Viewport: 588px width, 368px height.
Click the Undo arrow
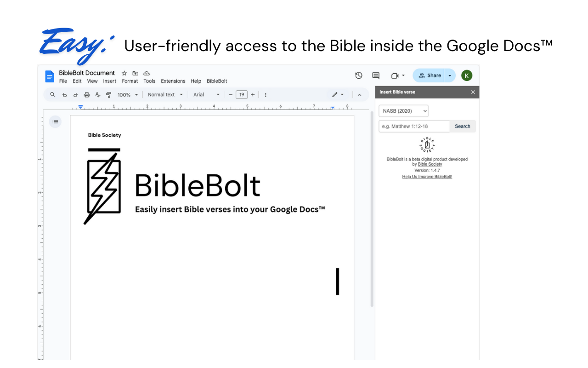[64, 95]
